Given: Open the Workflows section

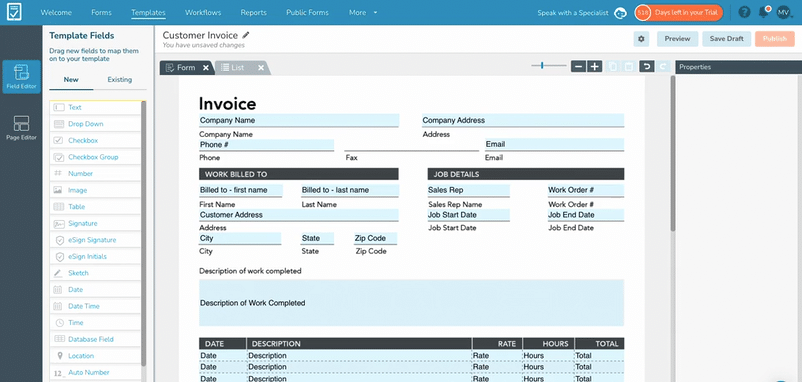Looking at the screenshot, I should coord(202,12).
